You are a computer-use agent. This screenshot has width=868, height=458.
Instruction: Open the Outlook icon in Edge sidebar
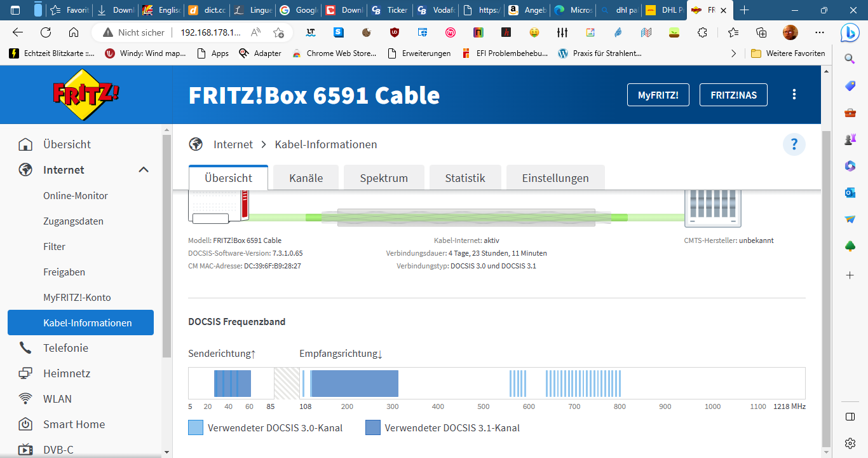[850, 193]
